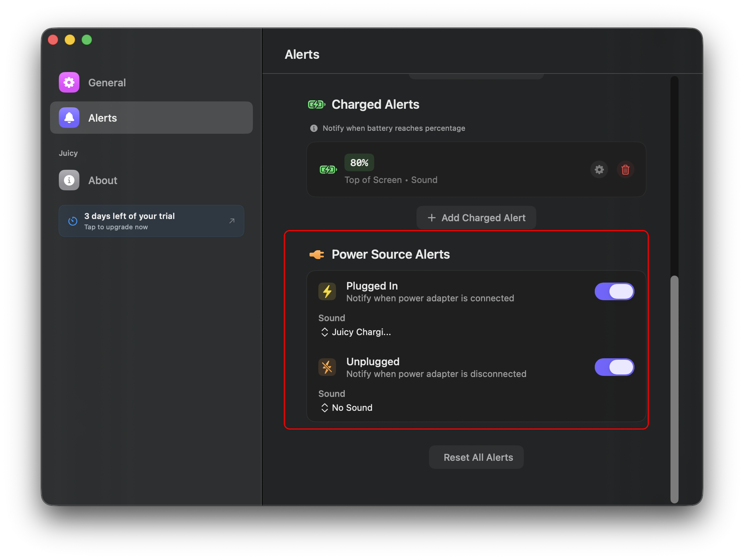Open the No Sound dropdown for Unplugged

(x=346, y=408)
